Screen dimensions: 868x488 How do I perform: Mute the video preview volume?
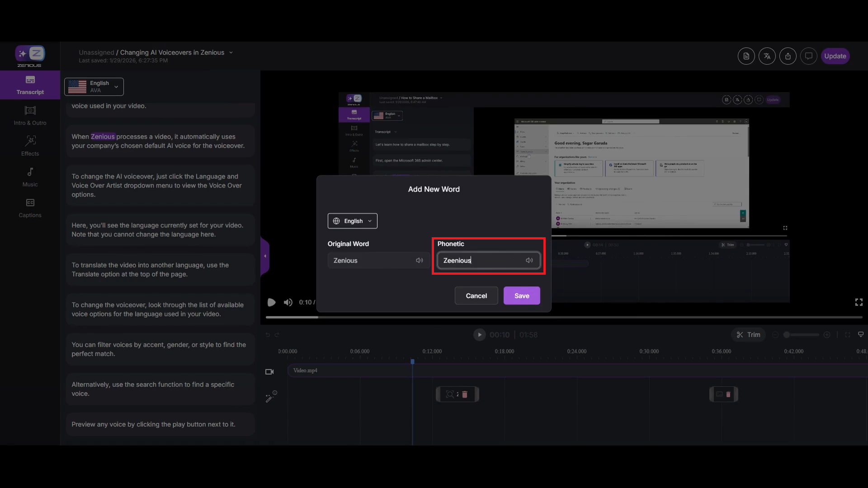pos(288,302)
